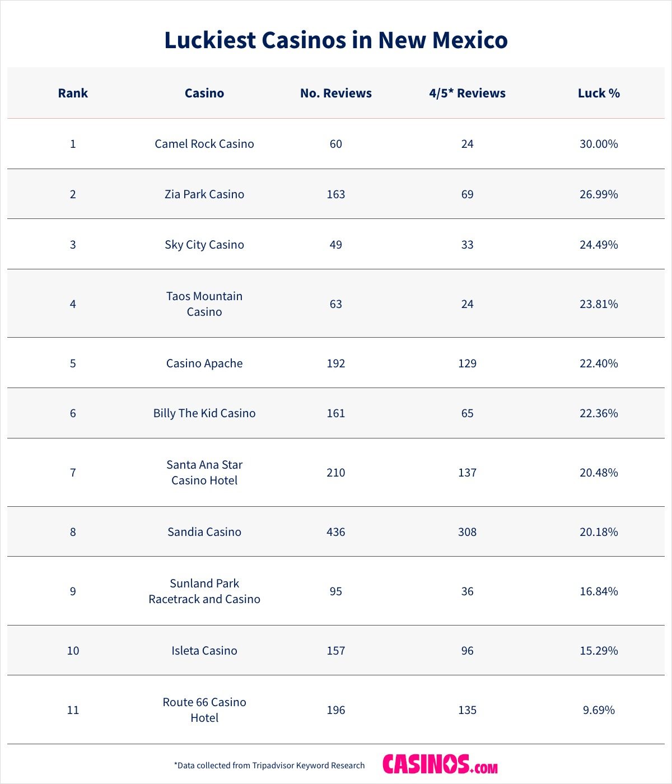Click the Casinos.com logo
This screenshot has height=784, width=672.
tap(440, 764)
